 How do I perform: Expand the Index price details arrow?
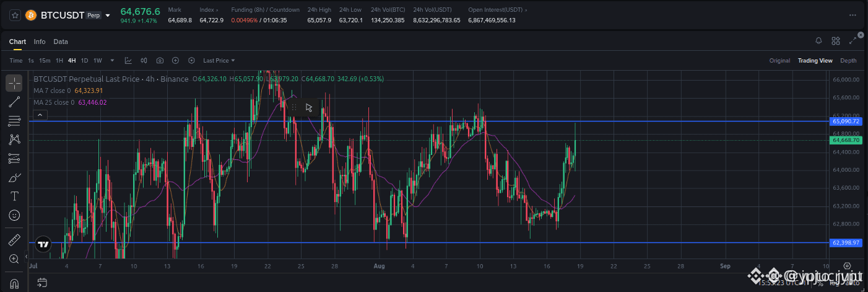tap(217, 10)
